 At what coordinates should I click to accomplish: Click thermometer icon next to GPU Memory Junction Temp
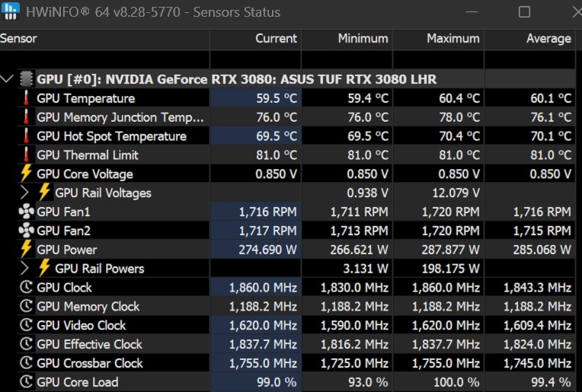27,116
